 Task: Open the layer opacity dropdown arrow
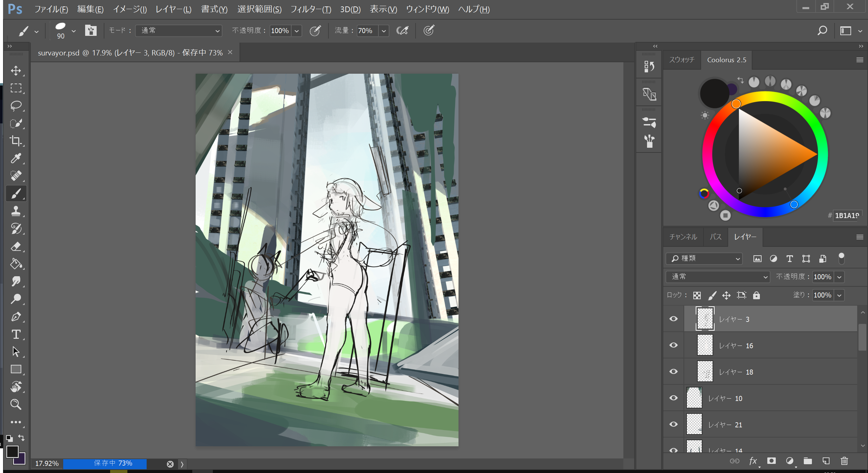(839, 277)
